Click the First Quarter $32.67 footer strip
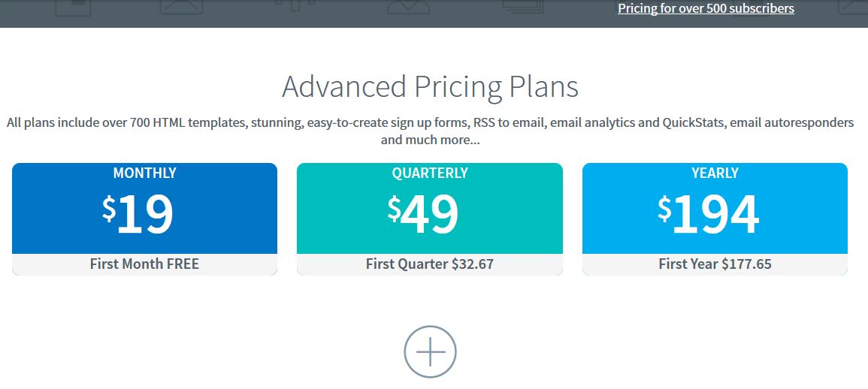The height and width of the screenshot is (389, 868). [430, 264]
